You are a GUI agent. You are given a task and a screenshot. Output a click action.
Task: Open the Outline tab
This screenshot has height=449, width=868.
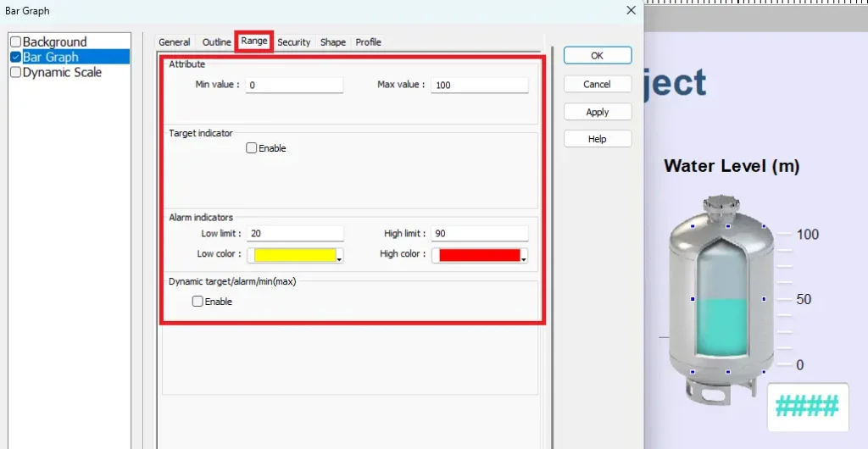pyautogui.click(x=216, y=42)
